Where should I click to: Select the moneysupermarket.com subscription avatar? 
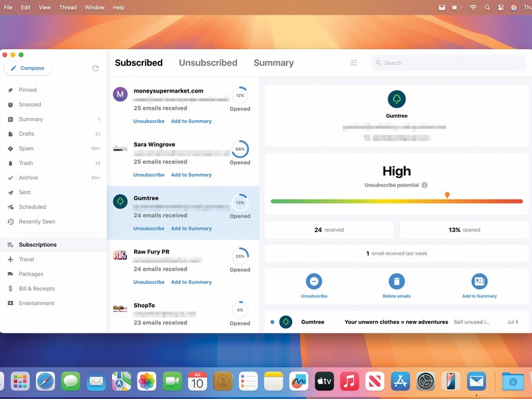pyautogui.click(x=120, y=95)
